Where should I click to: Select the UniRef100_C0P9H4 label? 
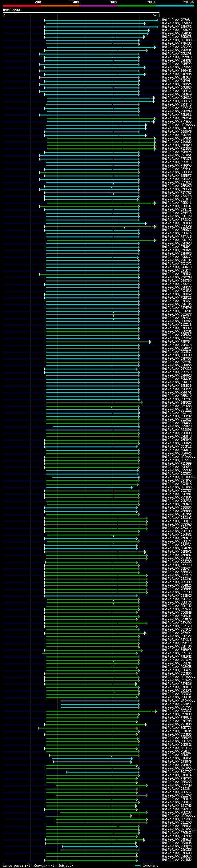tap(177, 81)
